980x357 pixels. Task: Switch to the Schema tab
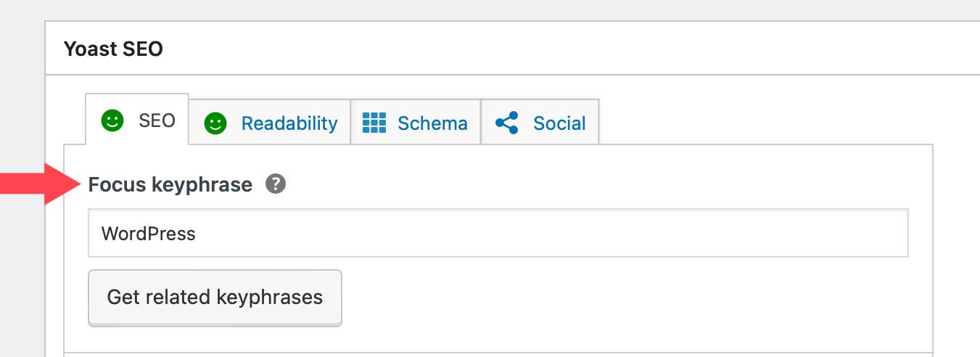pos(432,123)
